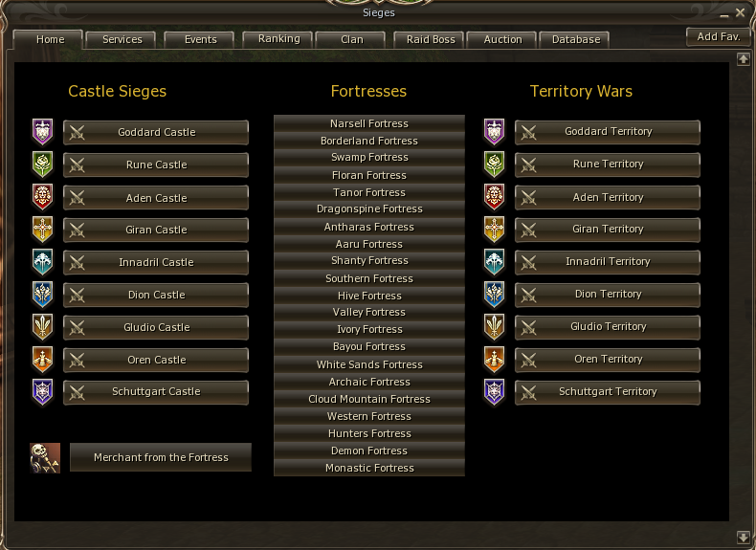Viewport: 756px width, 550px height.
Task: Go to the Auction tab
Action: tap(502, 39)
